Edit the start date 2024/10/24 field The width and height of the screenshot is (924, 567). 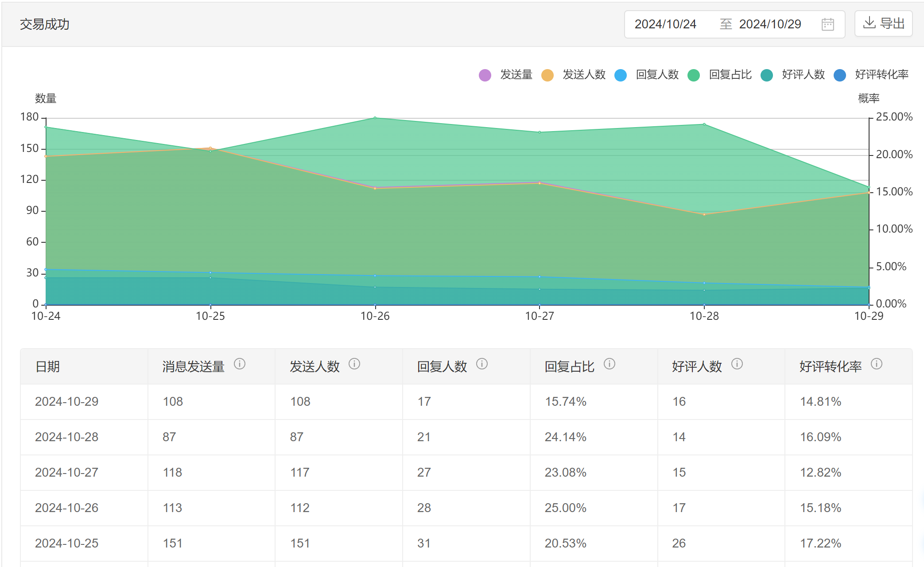click(x=665, y=24)
